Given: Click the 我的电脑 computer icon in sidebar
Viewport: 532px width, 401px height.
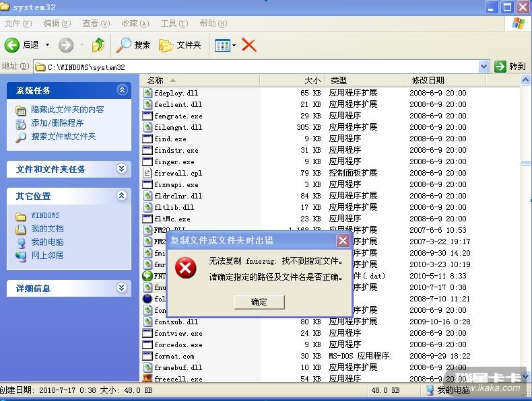Looking at the screenshot, I should 21,243.
